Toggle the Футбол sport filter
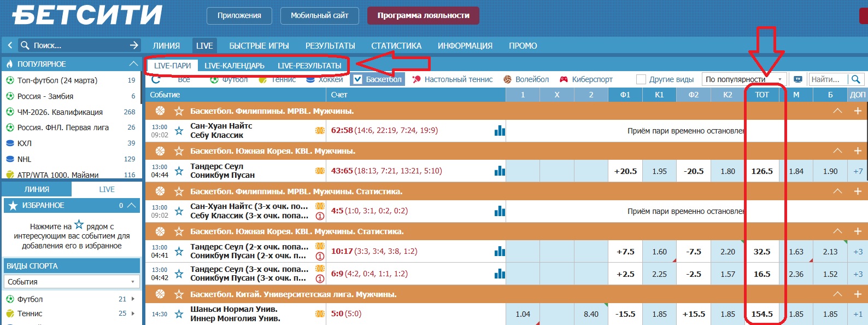This screenshot has width=868, height=325. coord(229,79)
